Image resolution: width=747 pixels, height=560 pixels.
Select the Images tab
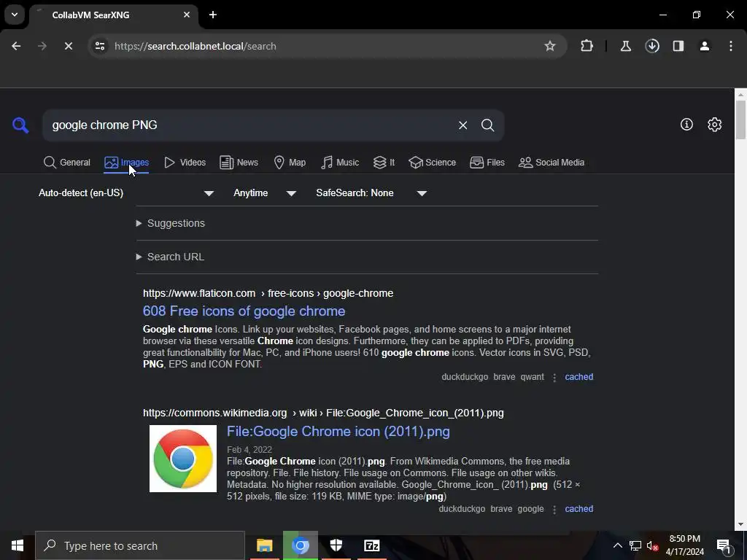[126, 163]
